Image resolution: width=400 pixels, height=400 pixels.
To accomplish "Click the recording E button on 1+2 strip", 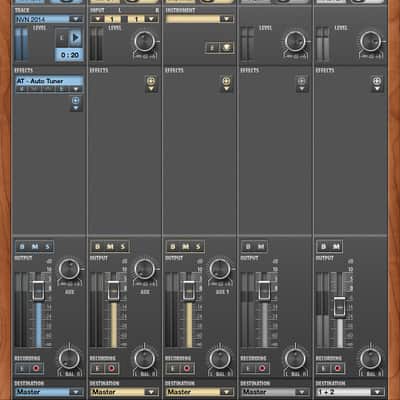I will pyautogui.click(x=324, y=368).
